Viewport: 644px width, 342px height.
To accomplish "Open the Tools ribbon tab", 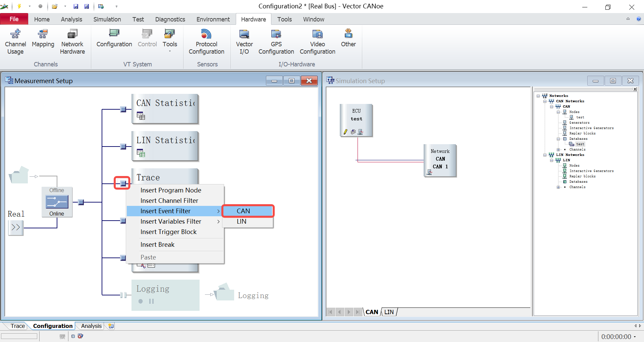I will tap(284, 19).
